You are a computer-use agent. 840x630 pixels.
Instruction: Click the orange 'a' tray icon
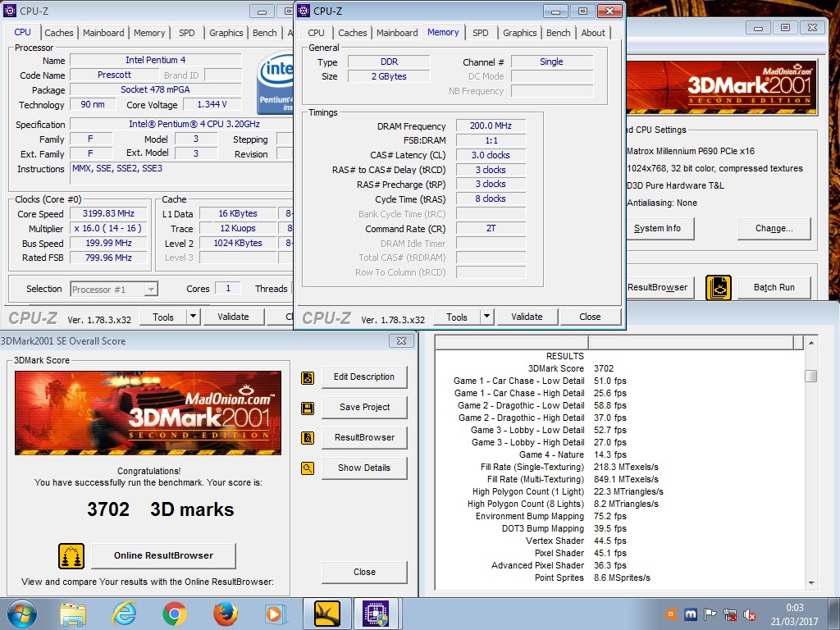pyautogui.click(x=671, y=614)
